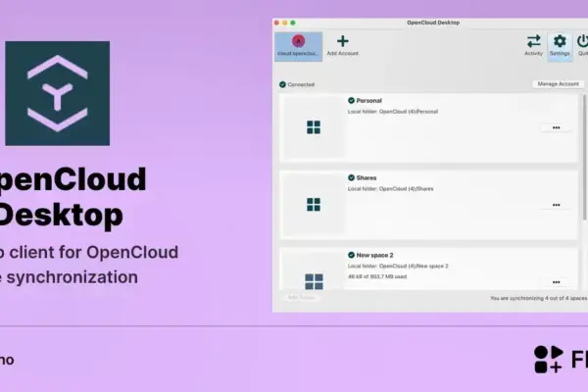Click the yellow minimize window button

pos(284,23)
